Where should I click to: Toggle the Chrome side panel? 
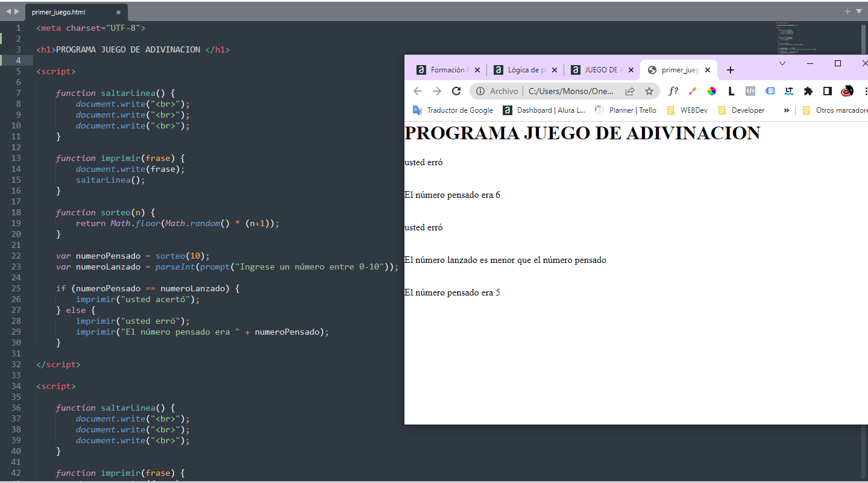coord(828,91)
